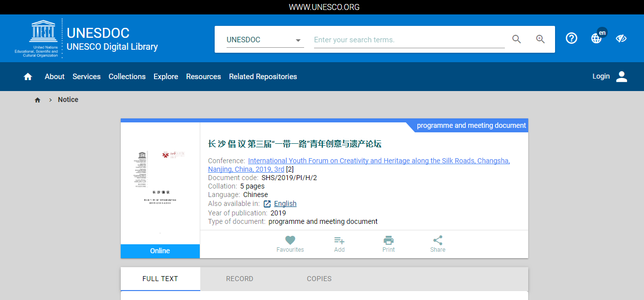Click the Login link
644x300 pixels.
[x=601, y=76]
